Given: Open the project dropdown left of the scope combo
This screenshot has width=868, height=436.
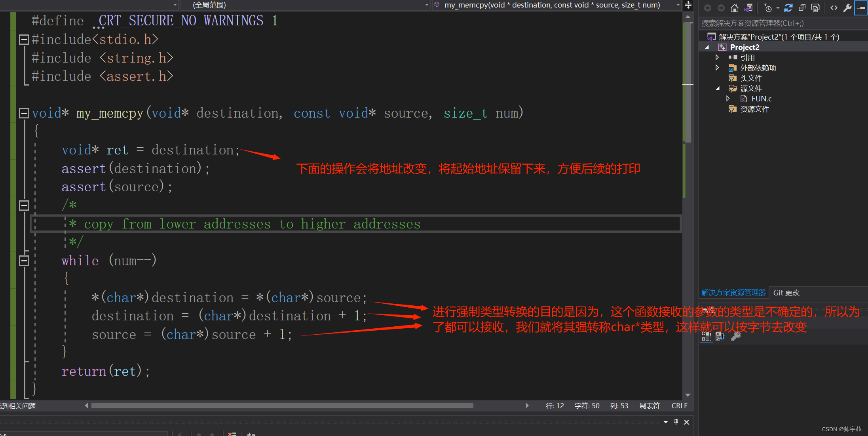Looking at the screenshot, I should click(175, 5).
